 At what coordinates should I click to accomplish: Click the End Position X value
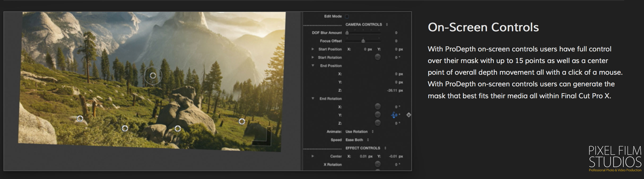tap(399, 74)
